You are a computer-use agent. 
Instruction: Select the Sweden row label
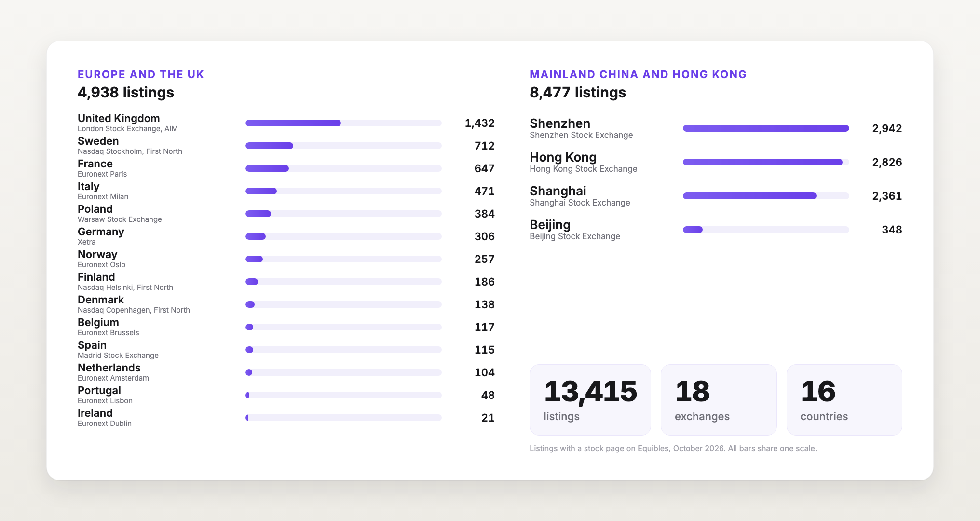(x=98, y=141)
